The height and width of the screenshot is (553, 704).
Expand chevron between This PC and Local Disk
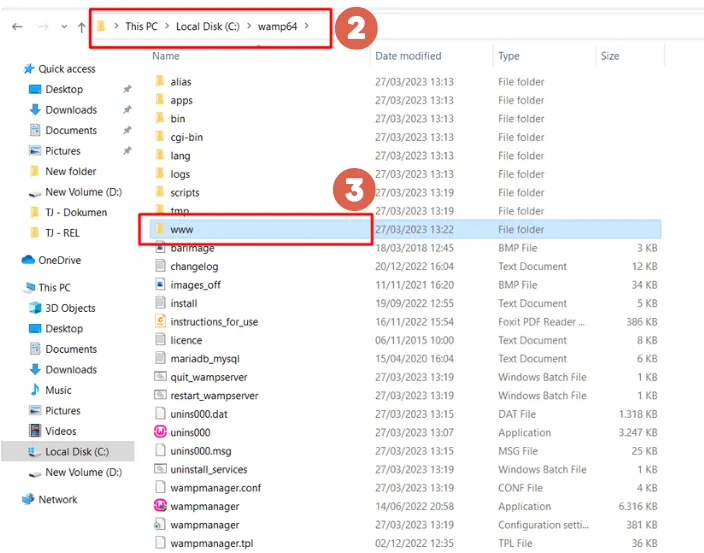[x=167, y=26]
